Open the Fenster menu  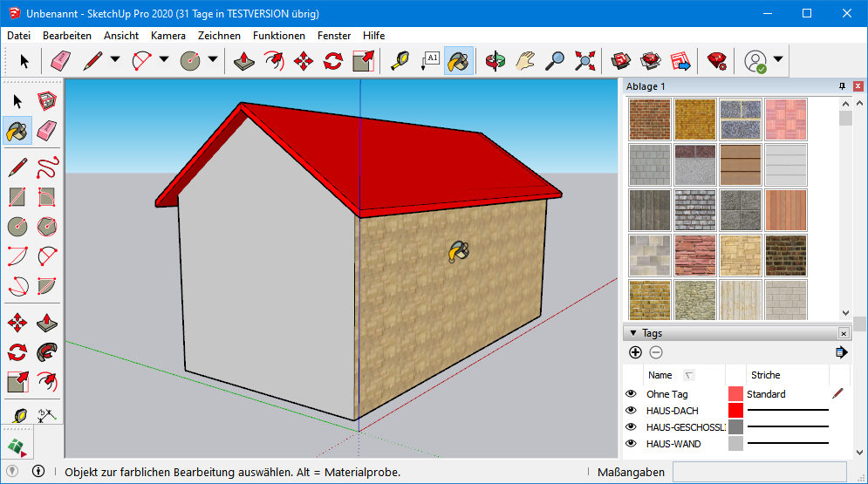pos(334,36)
